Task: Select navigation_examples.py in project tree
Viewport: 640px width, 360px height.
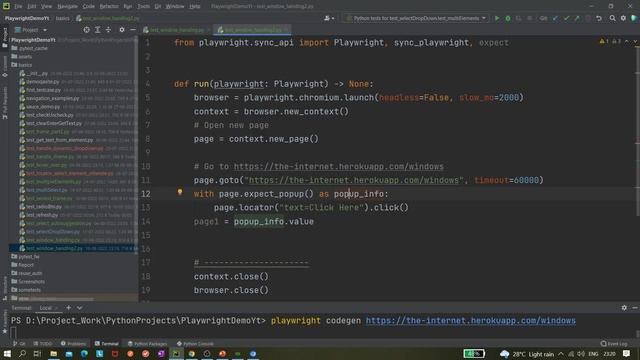Action: [x=53, y=98]
